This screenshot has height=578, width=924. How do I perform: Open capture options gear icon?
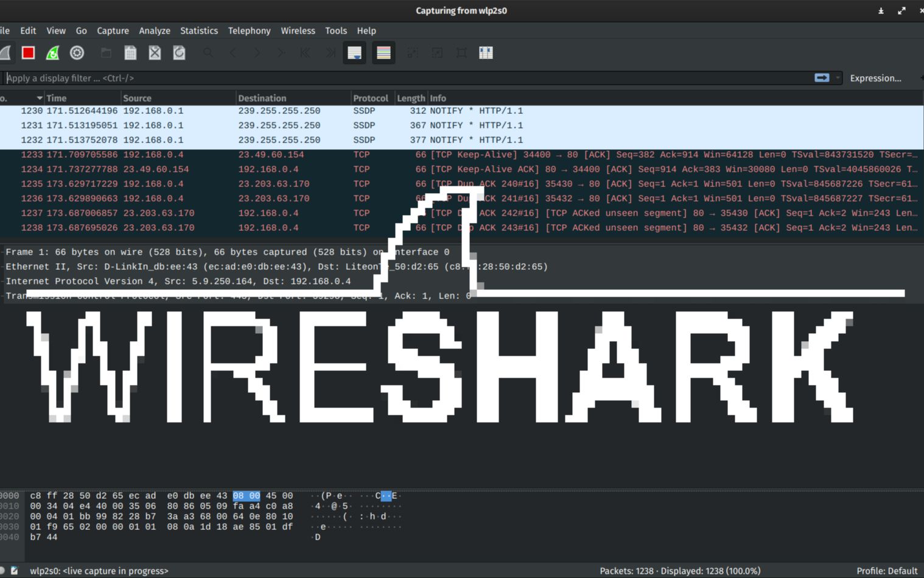(77, 53)
